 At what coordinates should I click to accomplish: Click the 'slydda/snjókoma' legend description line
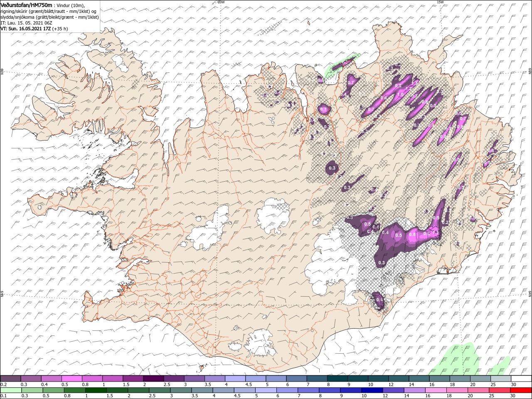(49, 17)
